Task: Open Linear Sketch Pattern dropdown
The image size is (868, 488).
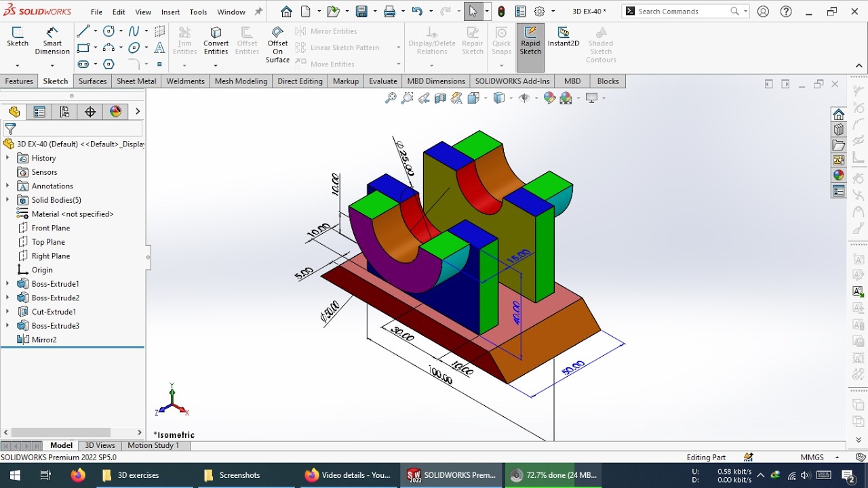Action: [x=398, y=47]
